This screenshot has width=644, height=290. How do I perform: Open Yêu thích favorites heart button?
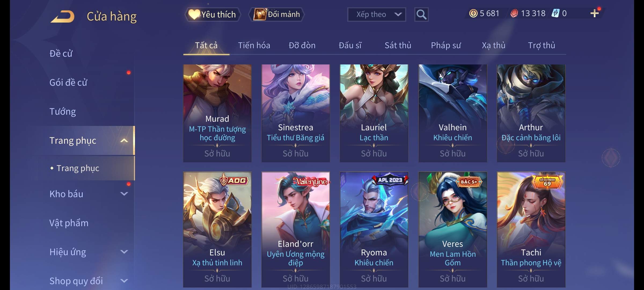click(213, 15)
